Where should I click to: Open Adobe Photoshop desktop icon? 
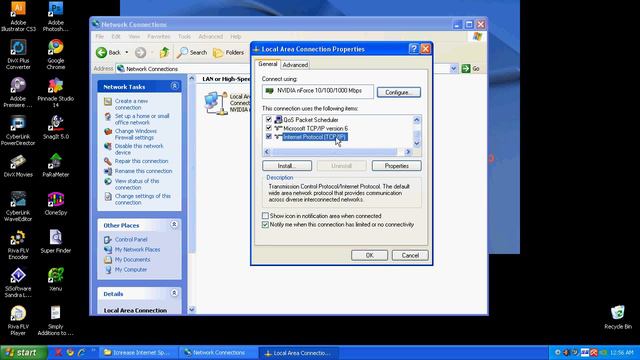(56, 16)
